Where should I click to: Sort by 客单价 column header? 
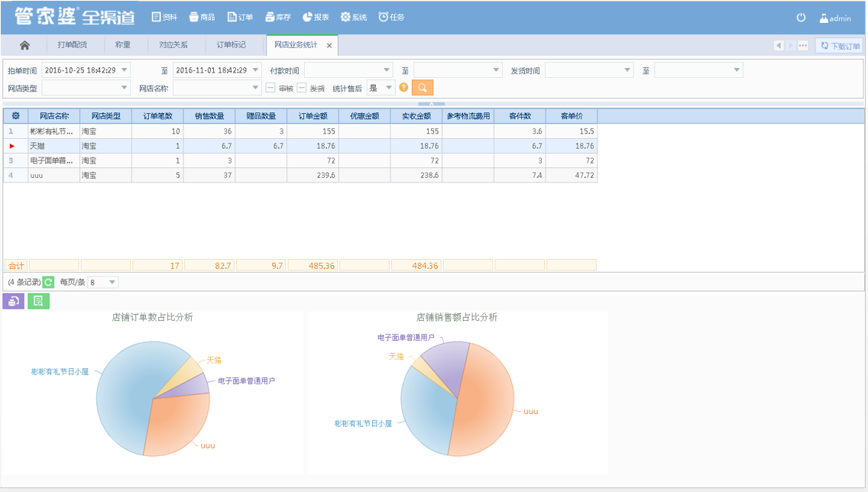coord(572,115)
